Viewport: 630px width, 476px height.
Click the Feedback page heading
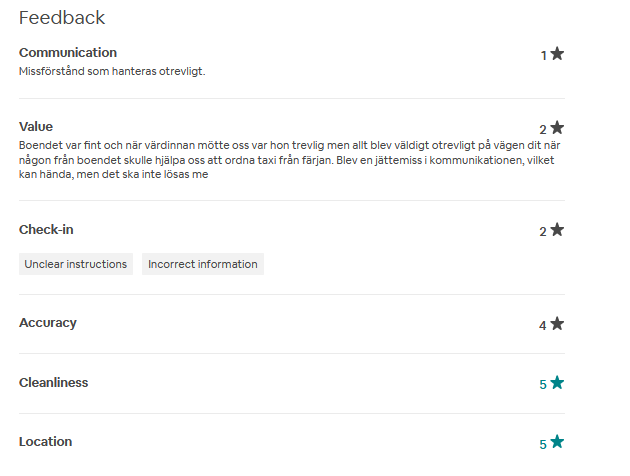(62, 18)
